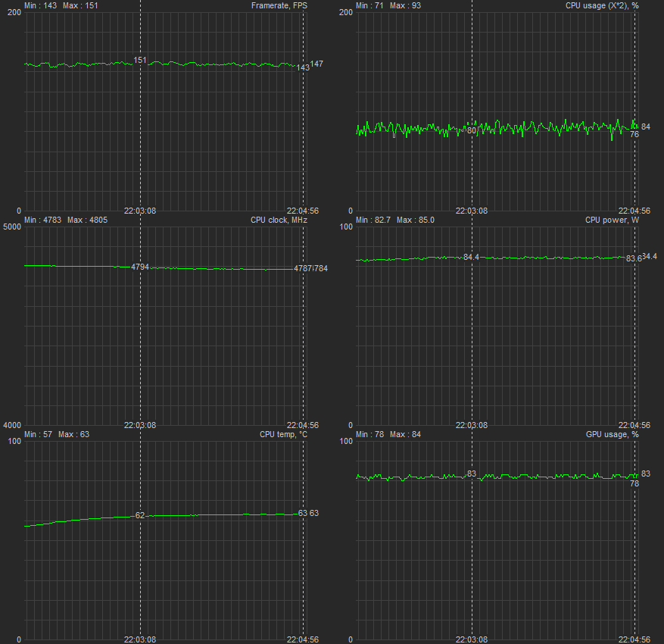Click the 22:03:08 timestamp under the GPU usage graph
Viewport: 664px width, 644px height.
[472, 639]
